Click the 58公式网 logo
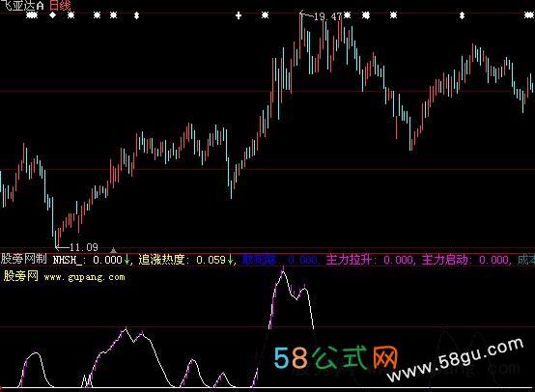This screenshot has width=535, height=392. 336,358
